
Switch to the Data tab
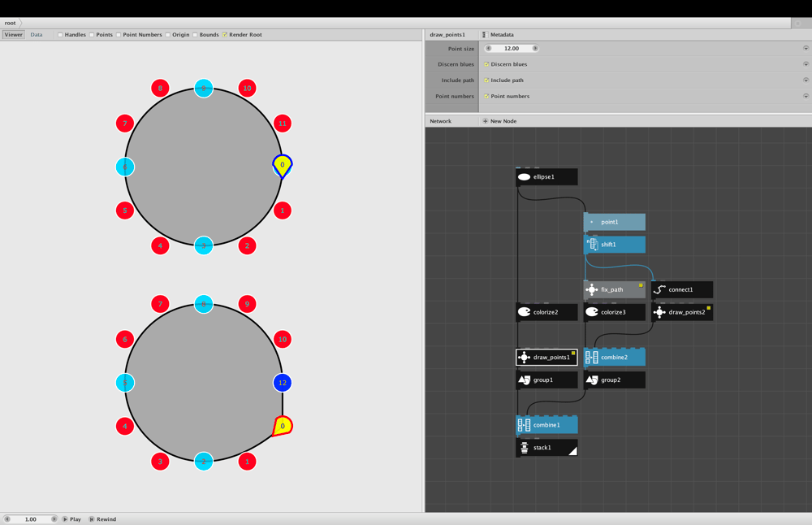(x=37, y=35)
